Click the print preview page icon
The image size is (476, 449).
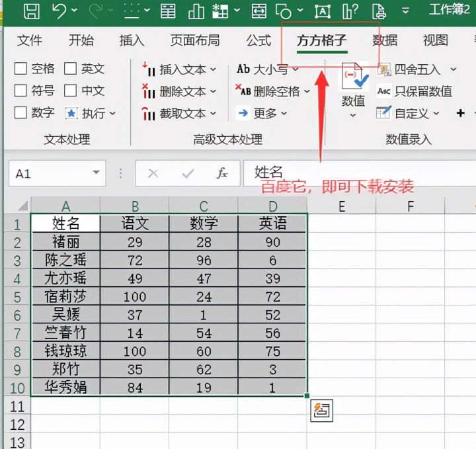pos(379,11)
